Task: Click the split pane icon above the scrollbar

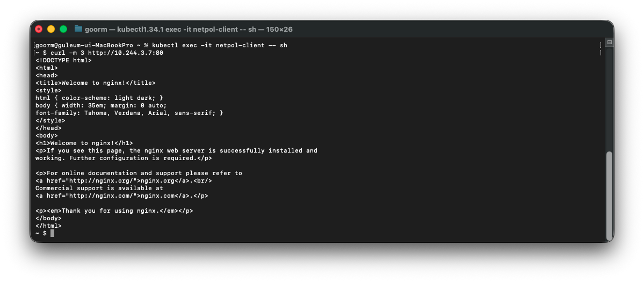Action: pos(610,42)
